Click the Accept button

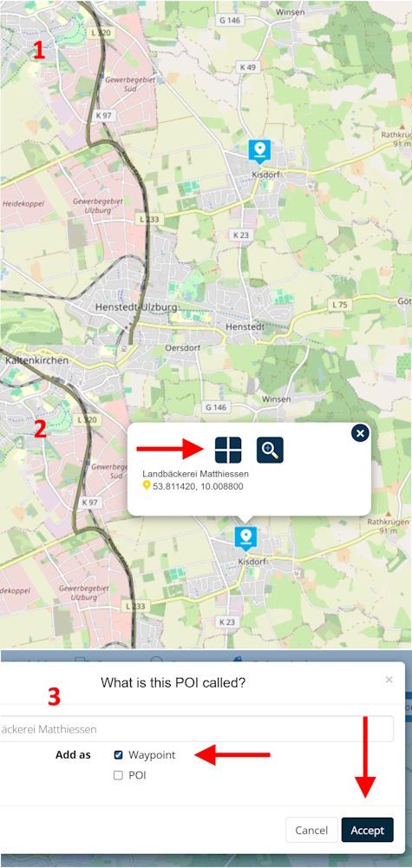click(367, 830)
